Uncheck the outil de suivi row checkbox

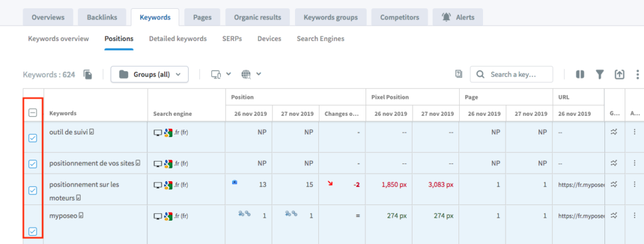click(x=33, y=138)
